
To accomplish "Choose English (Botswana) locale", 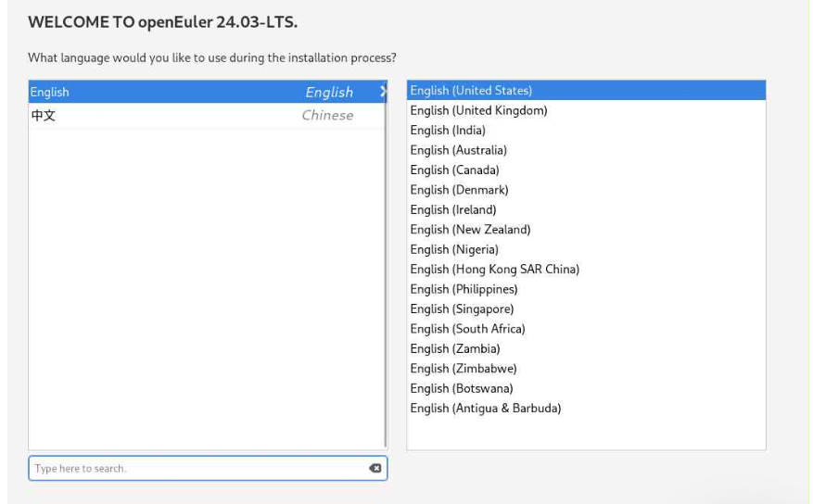I will pos(586,388).
